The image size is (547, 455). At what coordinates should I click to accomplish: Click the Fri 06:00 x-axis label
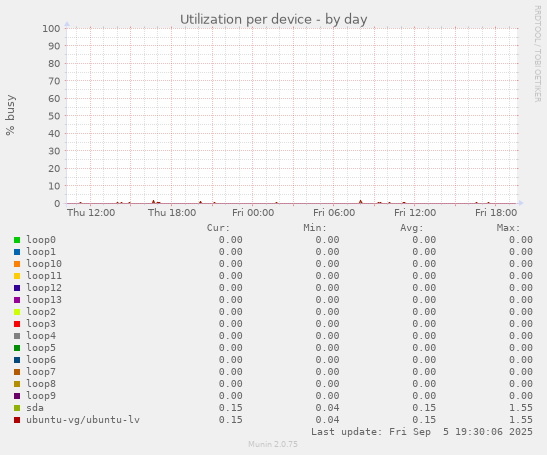(334, 212)
